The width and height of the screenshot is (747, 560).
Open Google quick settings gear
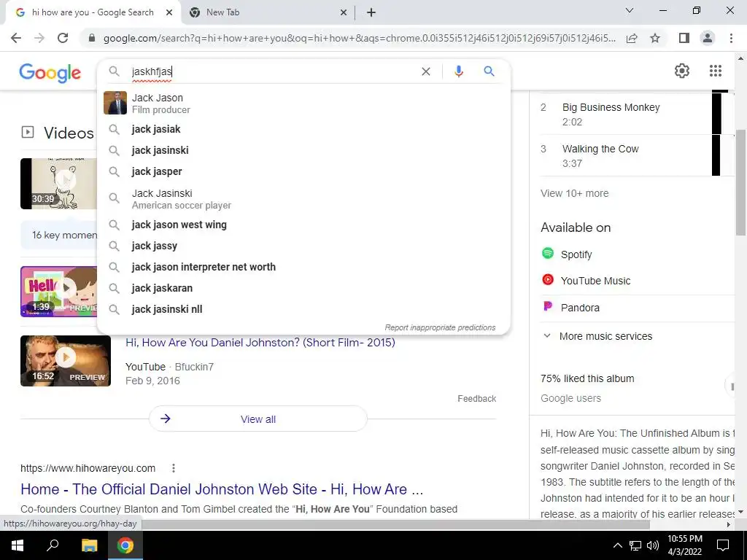point(682,71)
